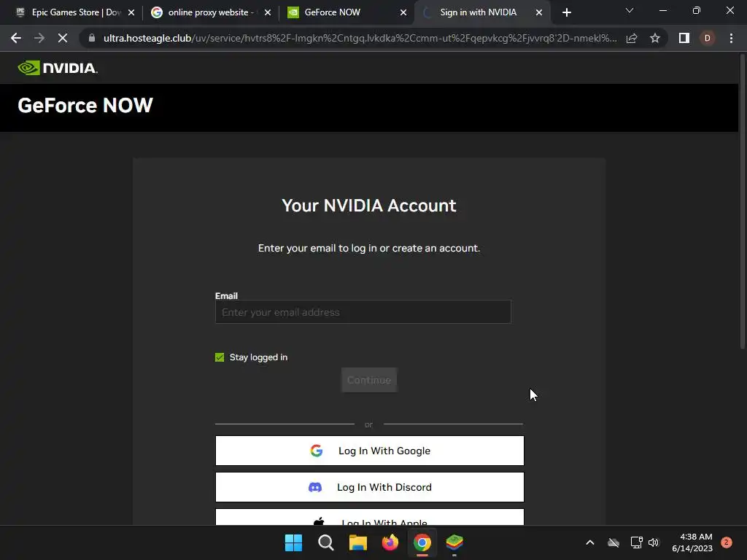
Task: Click the Chrome taskbar icon
Action: [422, 542]
